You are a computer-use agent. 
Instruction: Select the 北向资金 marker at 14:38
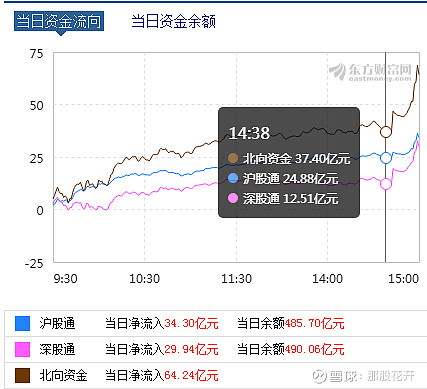[386, 132]
